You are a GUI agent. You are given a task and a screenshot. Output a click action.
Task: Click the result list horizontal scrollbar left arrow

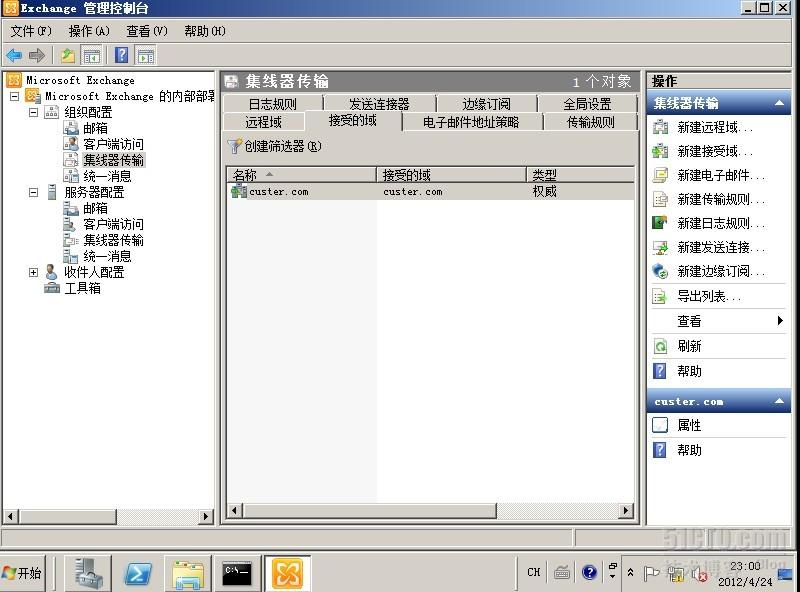[x=234, y=510]
